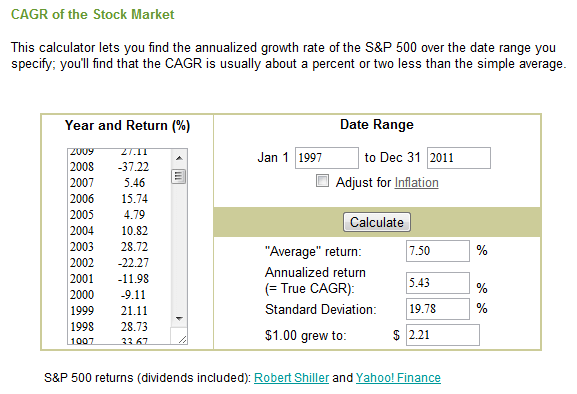This screenshot has height=394, width=577.
Task: Click the Standard Deviation result field
Action: pyautogui.click(x=438, y=309)
